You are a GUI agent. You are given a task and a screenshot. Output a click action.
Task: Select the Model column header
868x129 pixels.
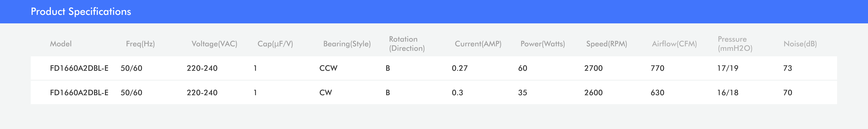[x=61, y=44]
